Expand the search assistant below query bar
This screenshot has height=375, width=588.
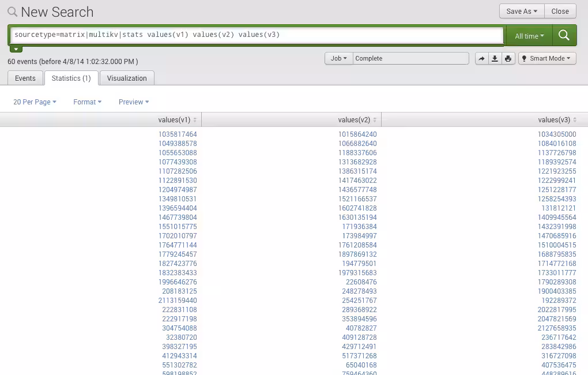(x=16, y=48)
